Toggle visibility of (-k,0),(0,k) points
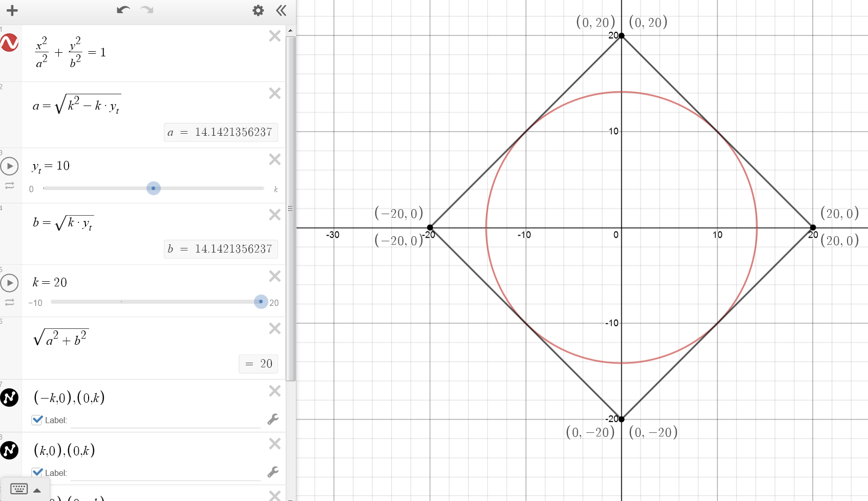Image resolution: width=868 pixels, height=501 pixels. click(x=10, y=398)
